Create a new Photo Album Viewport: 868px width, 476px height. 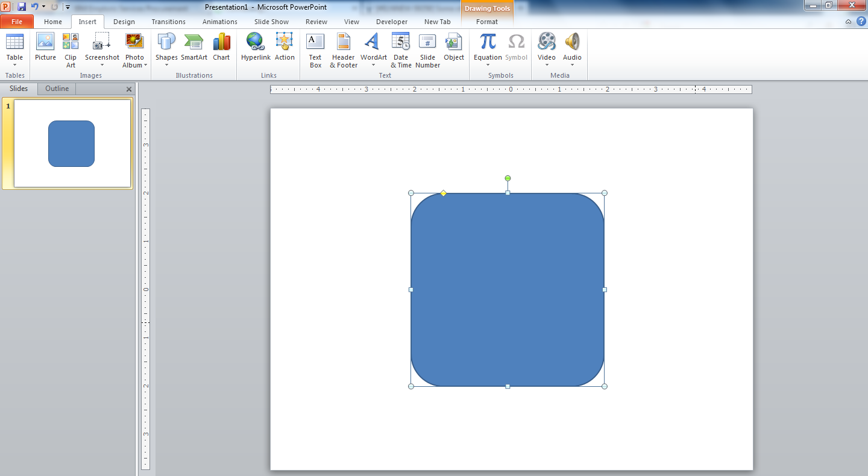tap(134, 49)
